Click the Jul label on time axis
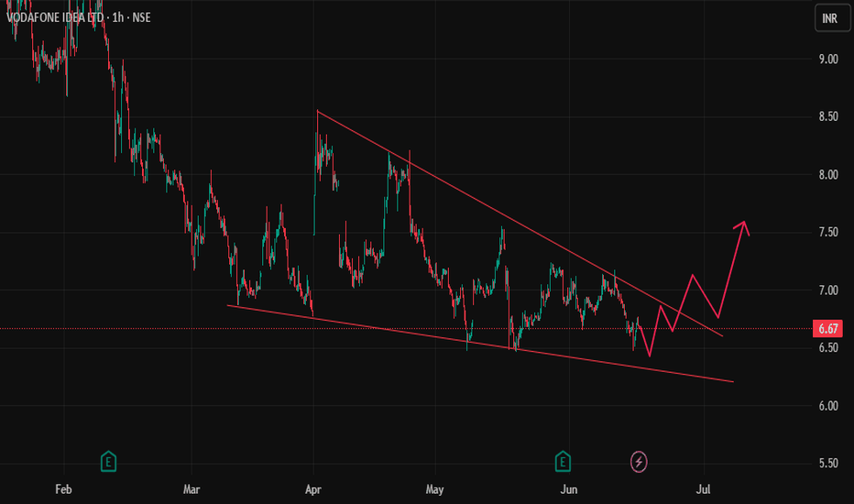 (x=703, y=489)
